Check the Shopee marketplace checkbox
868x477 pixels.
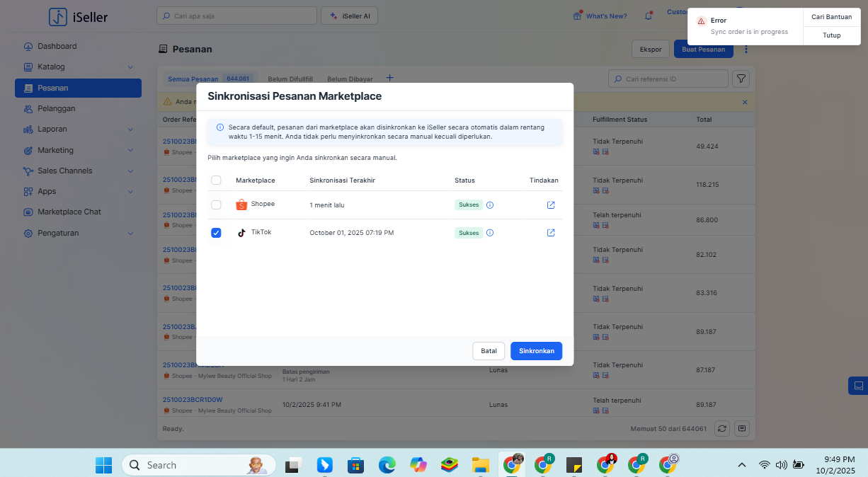tap(216, 205)
